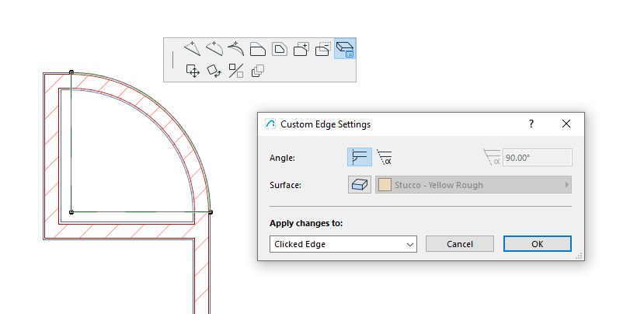Switch to the custom slanted edge angle option
This screenshot has height=314, width=644.
(385, 158)
